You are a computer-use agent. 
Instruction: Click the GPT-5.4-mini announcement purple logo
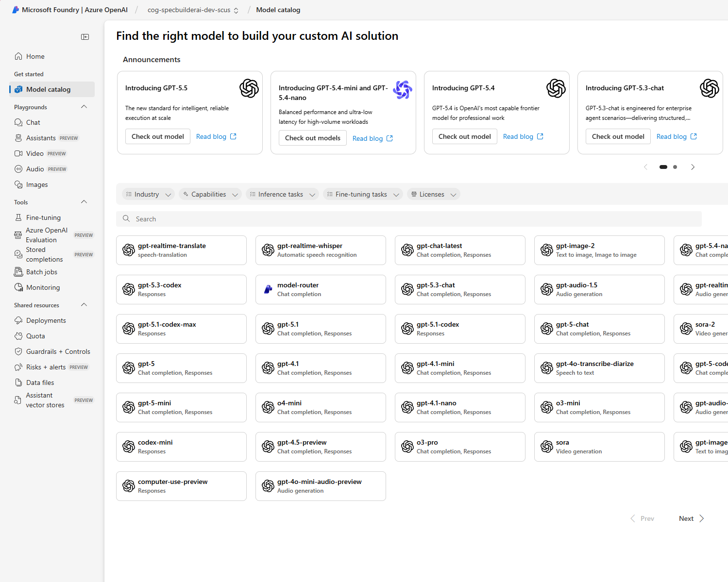403,90
